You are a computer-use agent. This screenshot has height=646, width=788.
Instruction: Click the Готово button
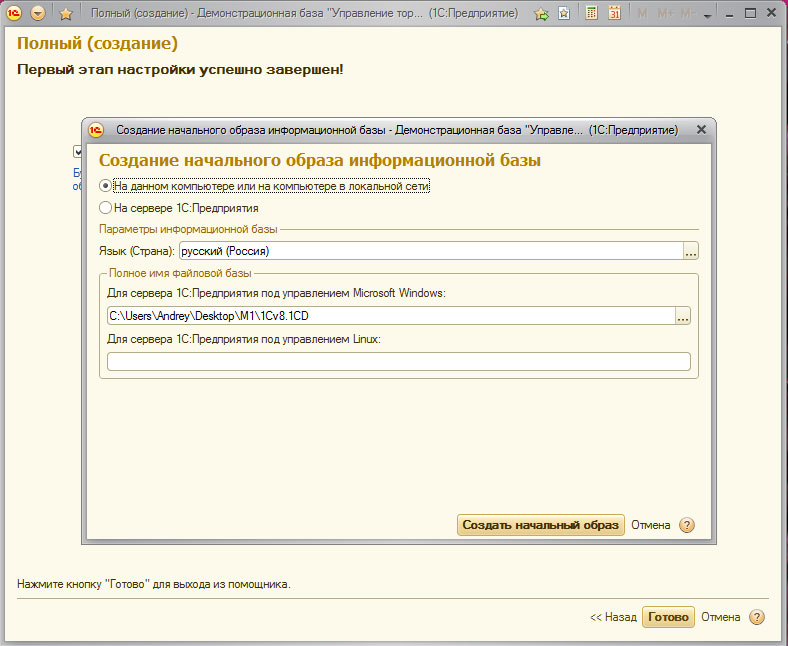pos(668,617)
